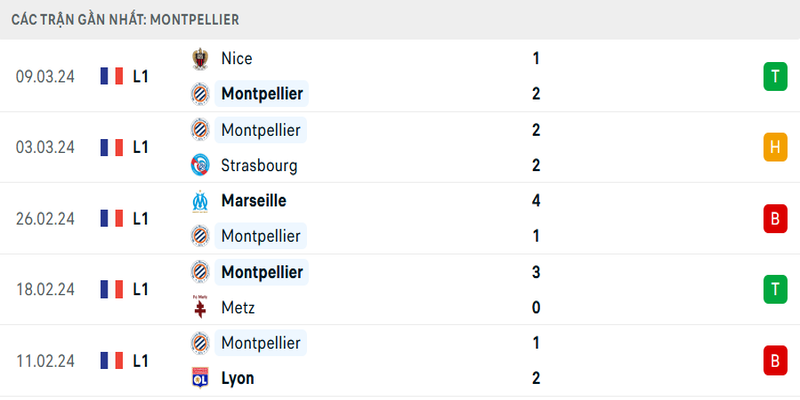Click the Nice club crest icon
Viewport: 800px width, 400px height.
pyautogui.click(x=200, y=59)
